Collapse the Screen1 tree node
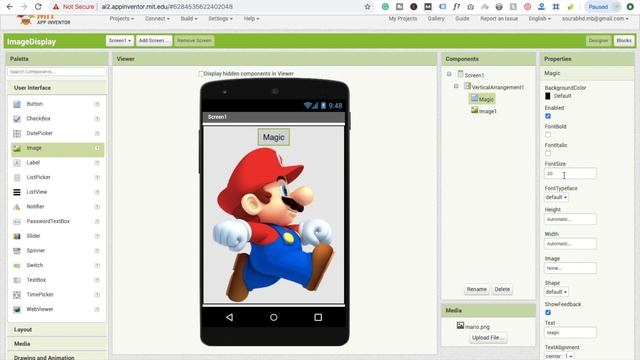 pos(449,74)
